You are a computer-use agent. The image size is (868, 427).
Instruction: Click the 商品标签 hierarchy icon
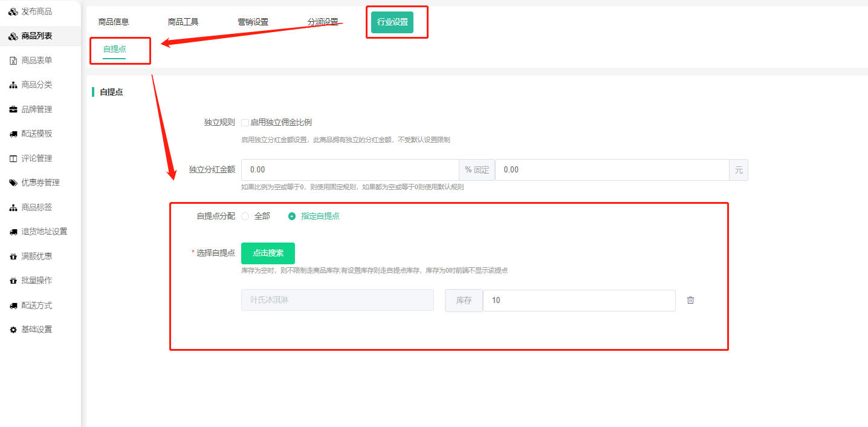tap(13, 207)
